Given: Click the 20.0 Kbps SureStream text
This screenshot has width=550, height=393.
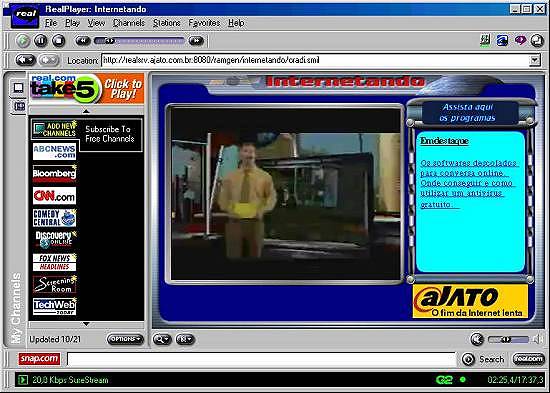Looking at the screenshot, I should coord(70,380).
